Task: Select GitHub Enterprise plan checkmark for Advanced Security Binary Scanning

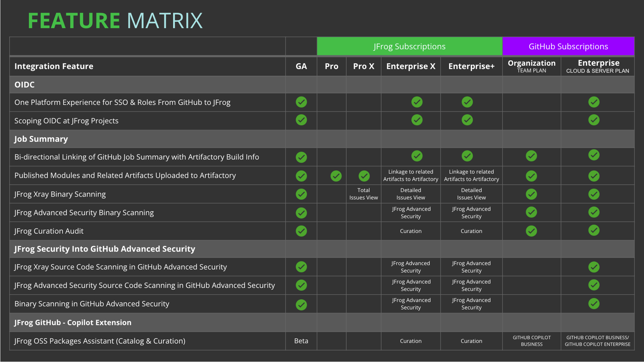Action: 594,212
